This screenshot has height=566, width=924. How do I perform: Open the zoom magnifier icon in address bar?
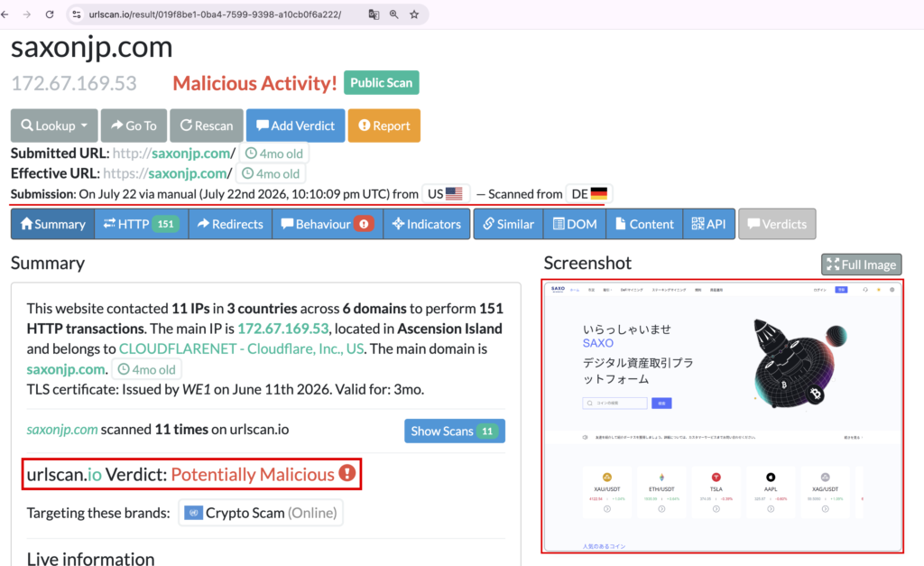(x=393, y=14)
